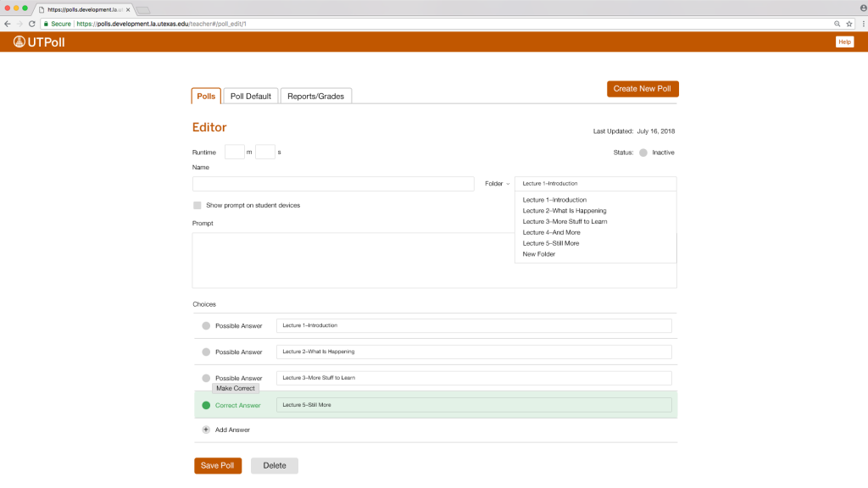Click Runtime seconds field
868x488 pixels.
point(265,152)
